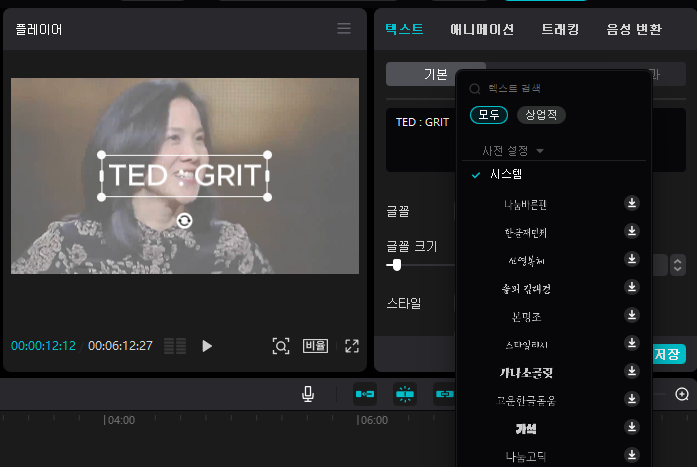The width and height of the screenshot is (697, 467).
Task: Download the 가나초콜릿 font
Action: pyautogui.click(x=632, y=371)
